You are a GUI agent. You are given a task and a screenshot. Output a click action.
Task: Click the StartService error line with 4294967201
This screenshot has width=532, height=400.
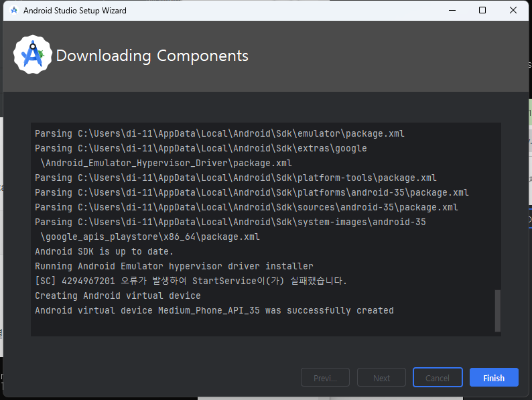point(191,281)
